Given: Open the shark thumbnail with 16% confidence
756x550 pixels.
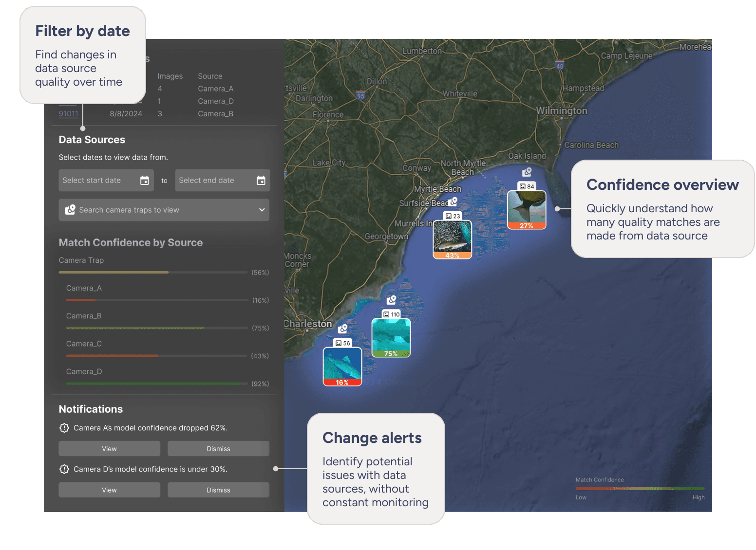Looking at the screenshot, I should pyautogui.click(x=342, y=367).
